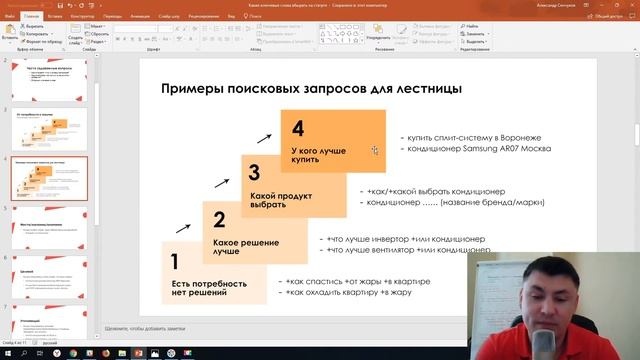Click the slide title 'Примеры поисковых запросов для лестницы'
The width and height of the screenshot is (640, 360).
coord(311,88)
